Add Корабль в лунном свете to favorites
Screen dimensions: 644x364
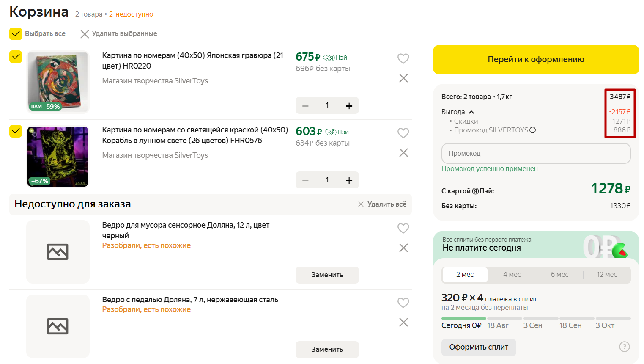tap(403, 133)
